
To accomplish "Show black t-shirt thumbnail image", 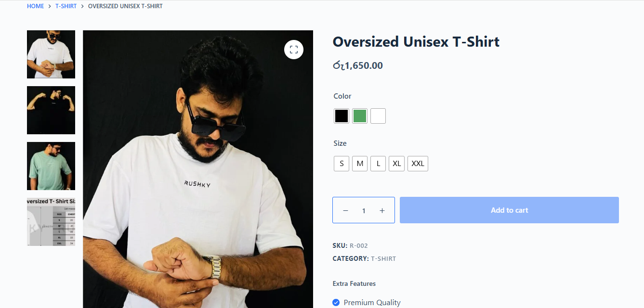I will click(x=51, y=110).
